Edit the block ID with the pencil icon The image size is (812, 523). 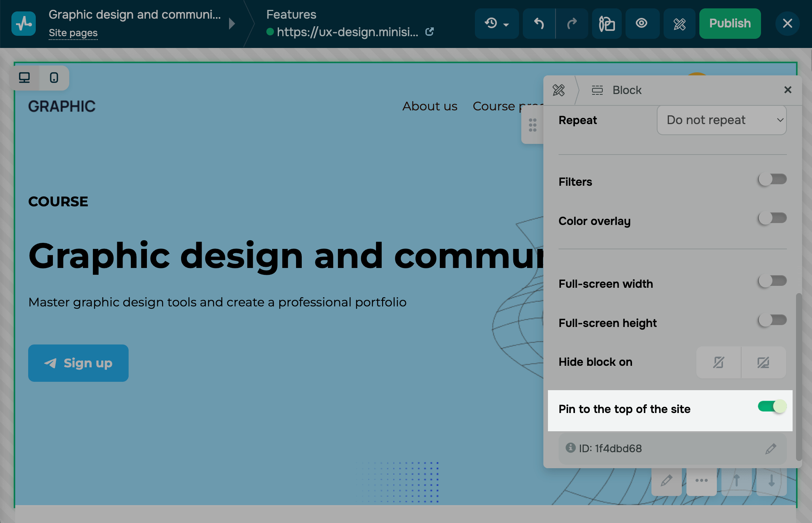coord(771,449)
